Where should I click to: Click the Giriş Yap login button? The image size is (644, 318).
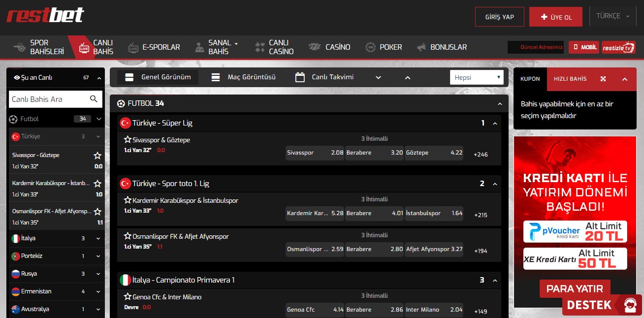pos(500,17)
